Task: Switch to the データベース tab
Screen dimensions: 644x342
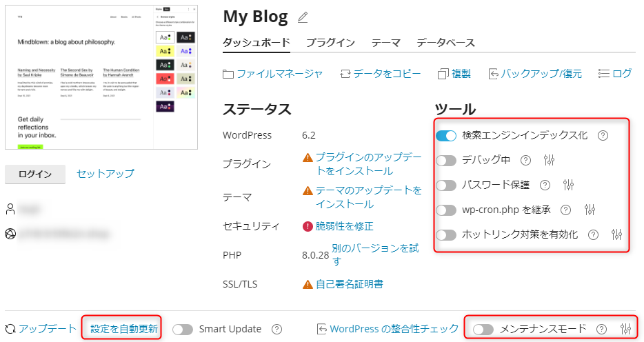Action: point(445,43)
